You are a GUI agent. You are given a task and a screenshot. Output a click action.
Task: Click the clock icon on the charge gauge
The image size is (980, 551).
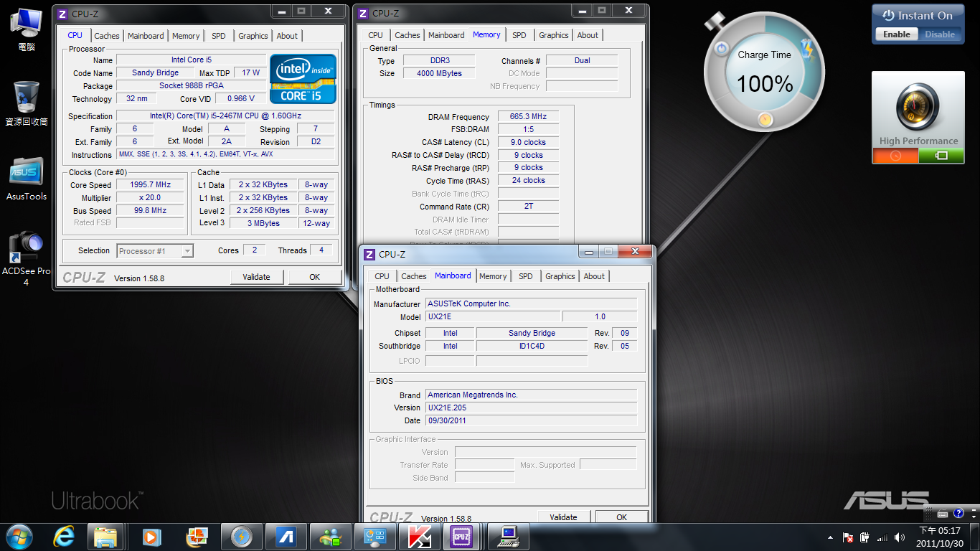pos(765,119)
